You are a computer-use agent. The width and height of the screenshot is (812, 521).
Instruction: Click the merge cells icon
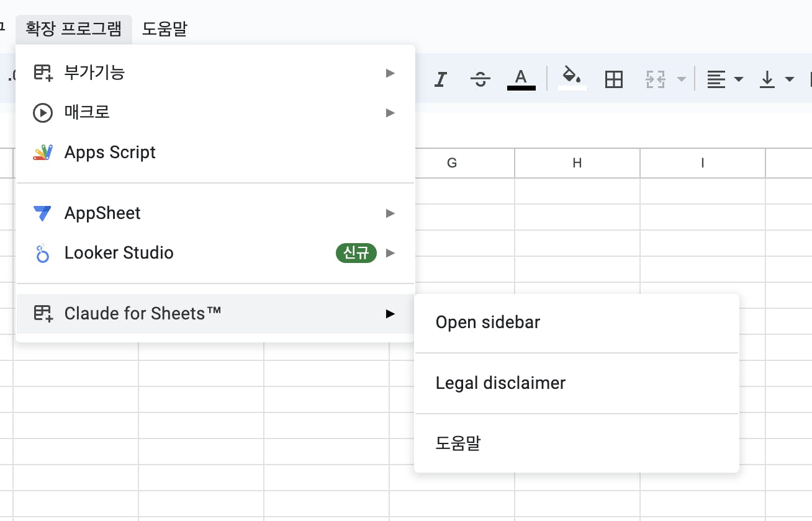(x=656, y=79)
